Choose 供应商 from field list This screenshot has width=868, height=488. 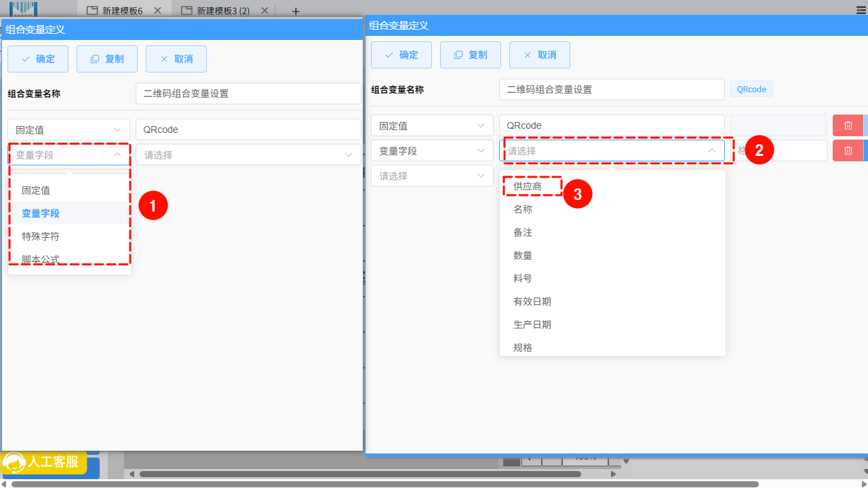612,186
